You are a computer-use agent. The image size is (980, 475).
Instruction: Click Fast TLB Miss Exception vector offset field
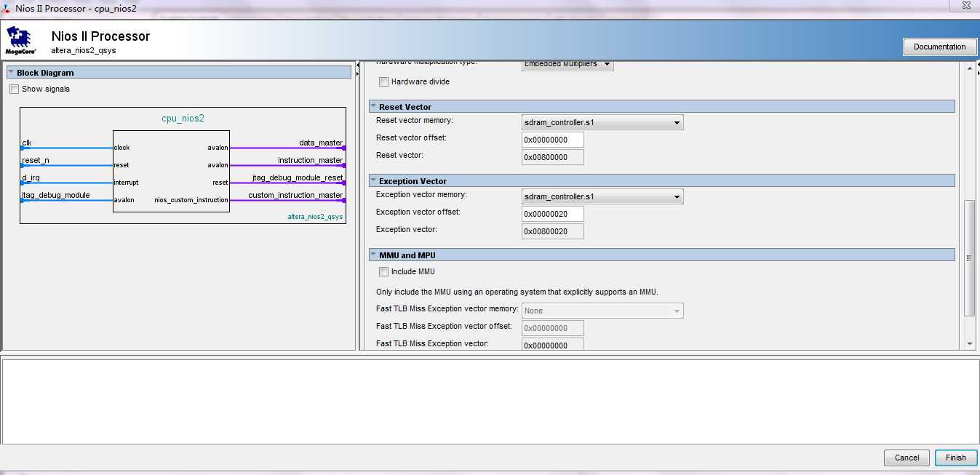pos(553,328)
